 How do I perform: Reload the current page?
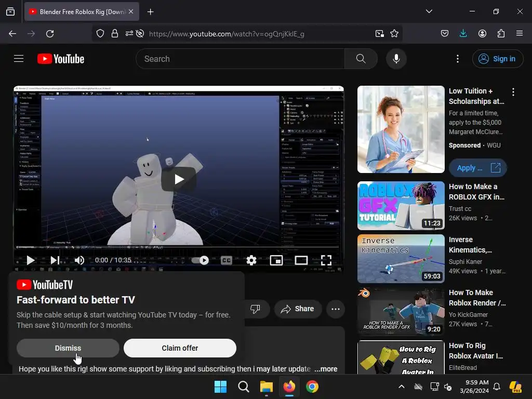(50, 34)
